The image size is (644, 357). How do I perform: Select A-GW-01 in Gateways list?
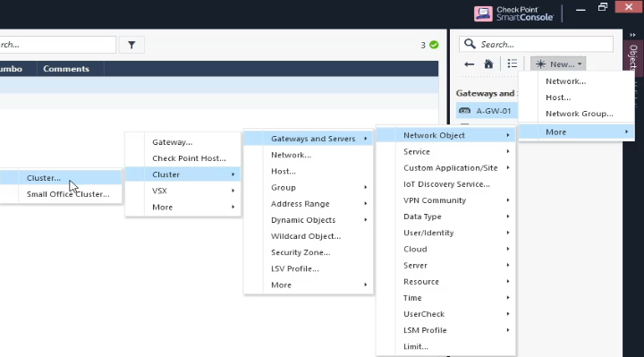(x=487, y=111)
